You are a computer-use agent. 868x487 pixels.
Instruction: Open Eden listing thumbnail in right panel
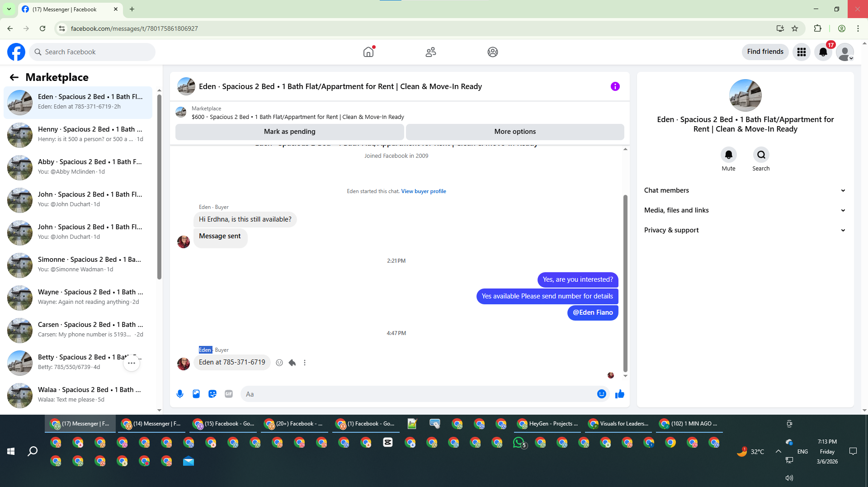(745, 95)
